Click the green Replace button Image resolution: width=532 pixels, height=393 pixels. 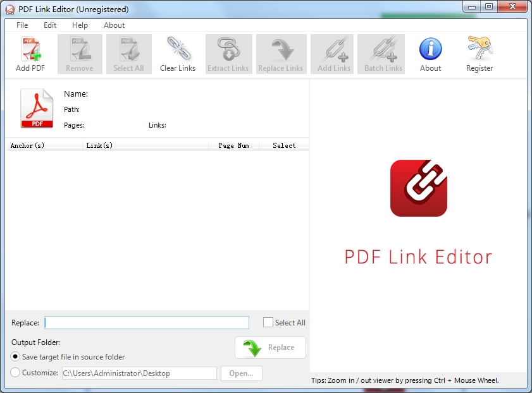[x=270, y=348]
